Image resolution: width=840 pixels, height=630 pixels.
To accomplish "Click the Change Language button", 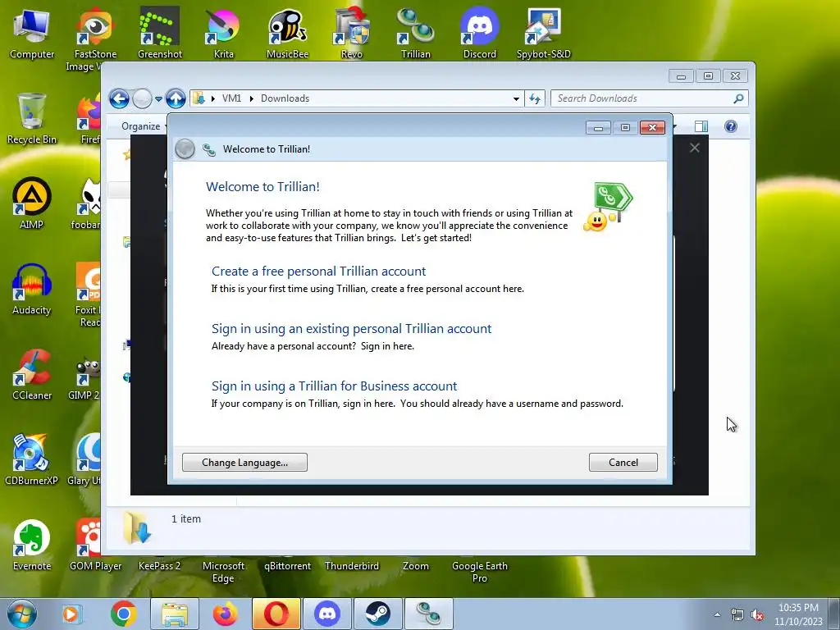I will [244, 463].
